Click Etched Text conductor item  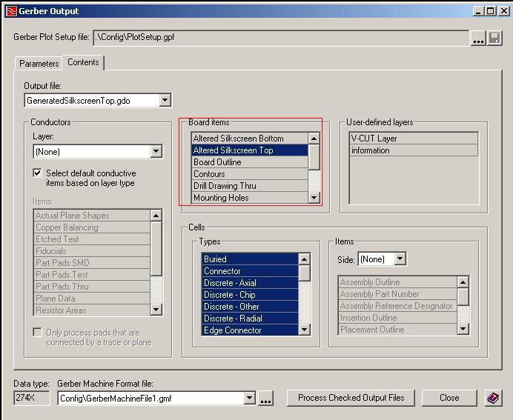(x=92, y=239)
